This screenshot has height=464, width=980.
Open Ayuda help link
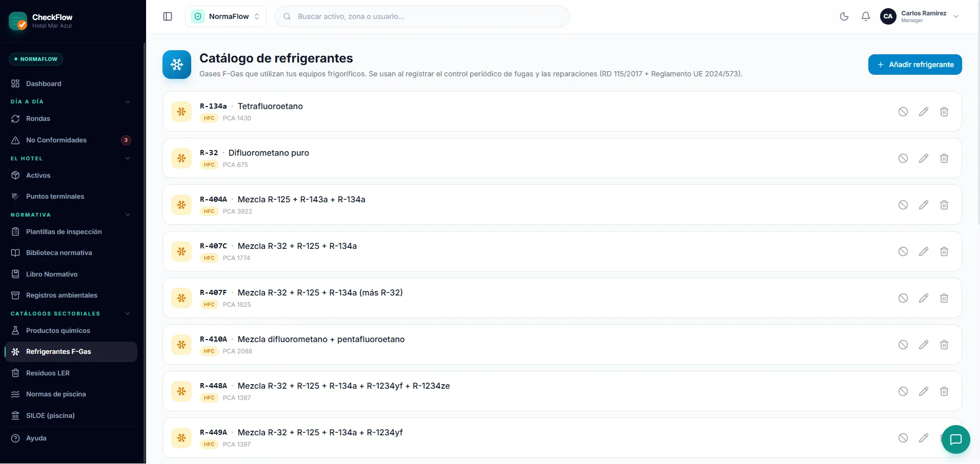(71, 438)
